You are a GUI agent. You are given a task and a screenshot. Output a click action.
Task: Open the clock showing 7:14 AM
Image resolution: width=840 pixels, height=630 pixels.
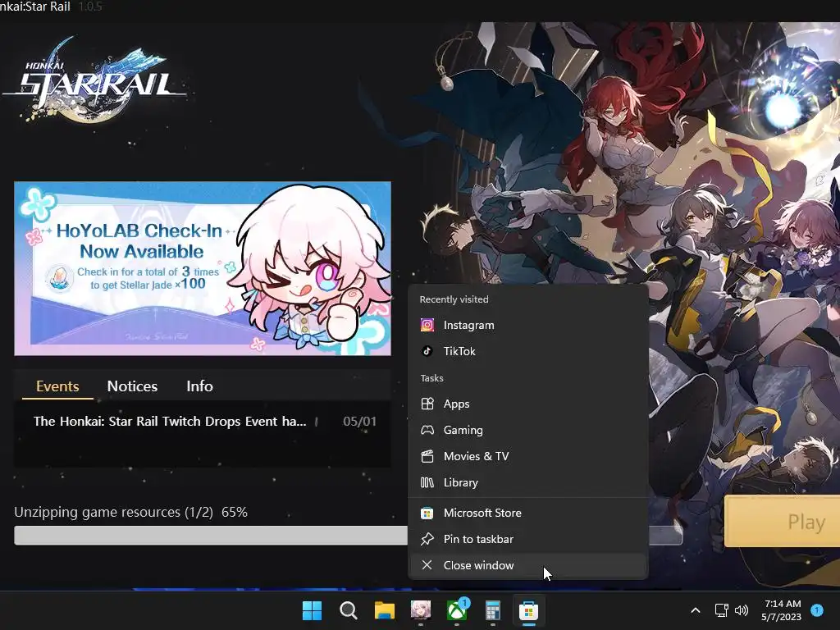point(782,610)
